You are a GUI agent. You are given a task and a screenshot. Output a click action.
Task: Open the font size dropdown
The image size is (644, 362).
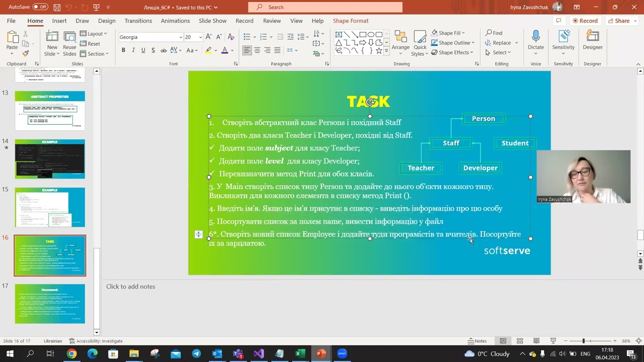tap(200, 37)
